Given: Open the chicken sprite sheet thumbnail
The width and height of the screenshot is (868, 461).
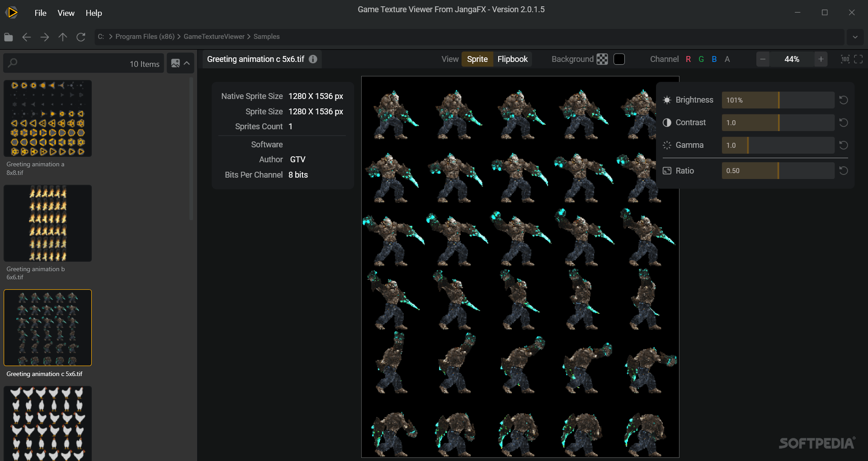Looking at the screenshot, I should [x=47, y=423].
